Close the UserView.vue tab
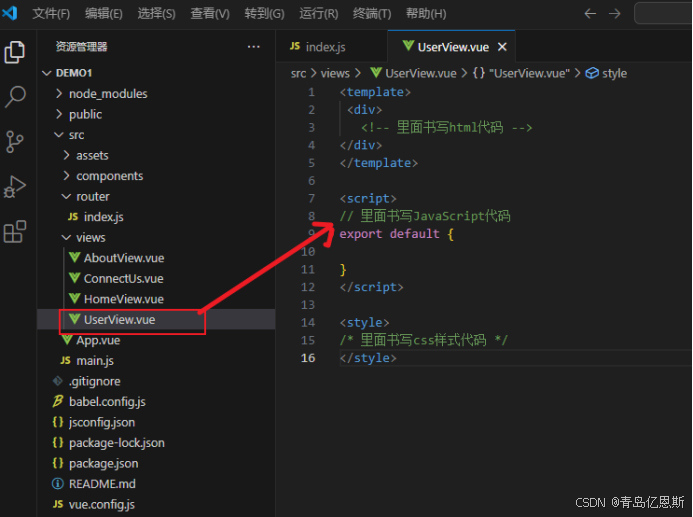This screenshot has height=517, width=693. coord(502,47)
